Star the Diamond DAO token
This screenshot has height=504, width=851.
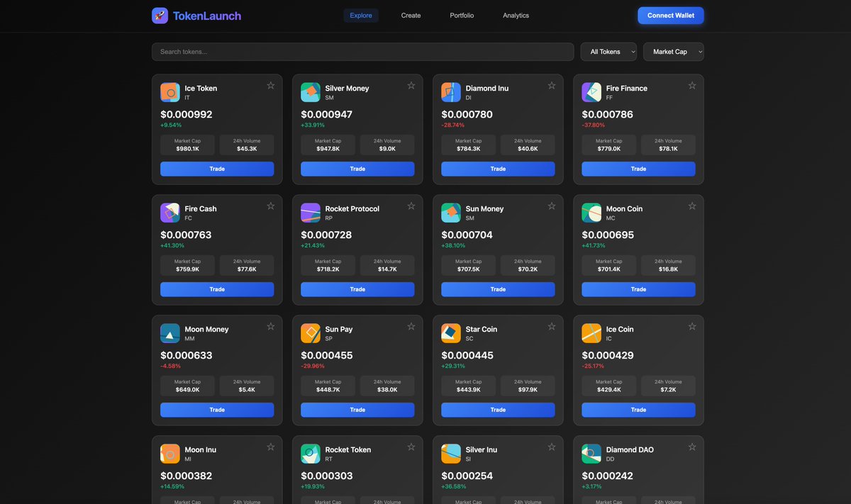(x=692, y=447)
